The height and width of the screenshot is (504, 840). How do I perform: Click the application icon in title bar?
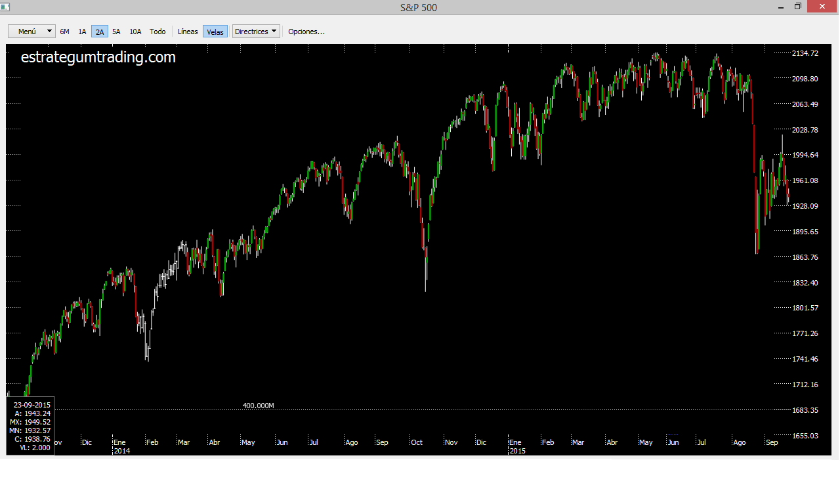[x=6, y=7]
